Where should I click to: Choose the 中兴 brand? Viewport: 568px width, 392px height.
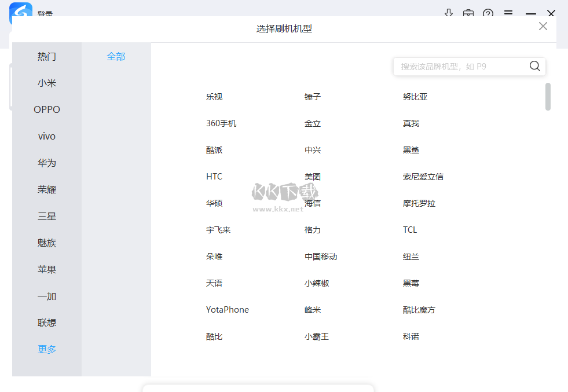coord(313,150)
